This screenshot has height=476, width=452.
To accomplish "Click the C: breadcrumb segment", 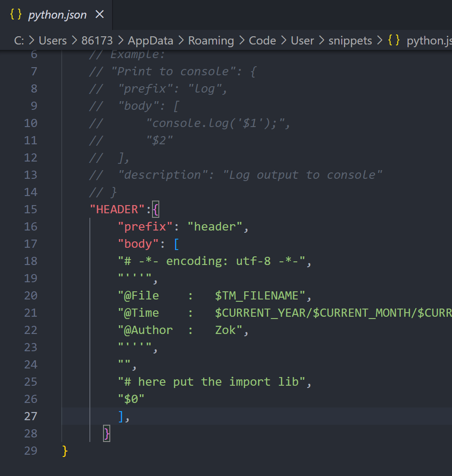I will [x=19, y=41].
